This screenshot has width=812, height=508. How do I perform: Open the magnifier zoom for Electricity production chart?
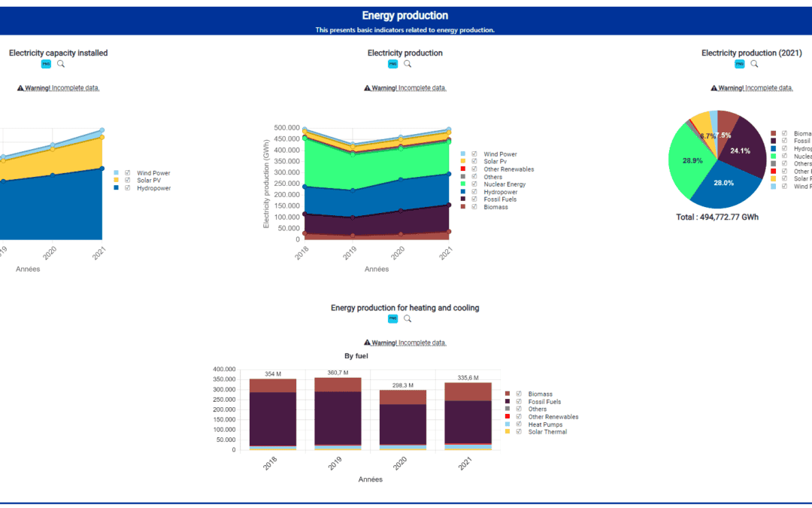pos(408,64)
